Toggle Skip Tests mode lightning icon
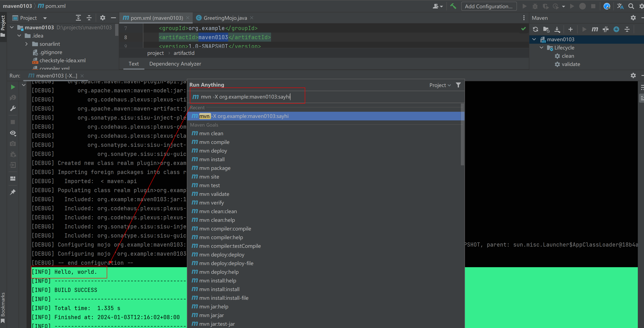This screenshot has height=328, width=644. pos(616,29)
